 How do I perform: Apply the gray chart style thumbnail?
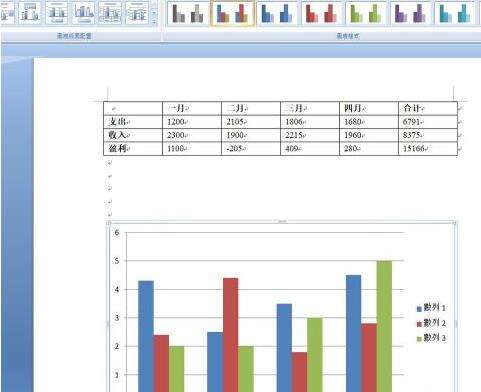point(187,14)
